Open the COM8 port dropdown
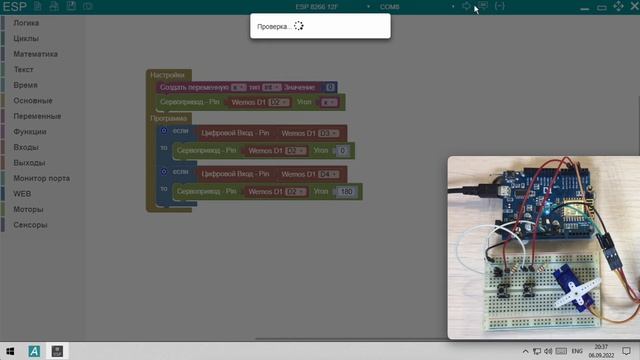 click(x=416, y=7)
